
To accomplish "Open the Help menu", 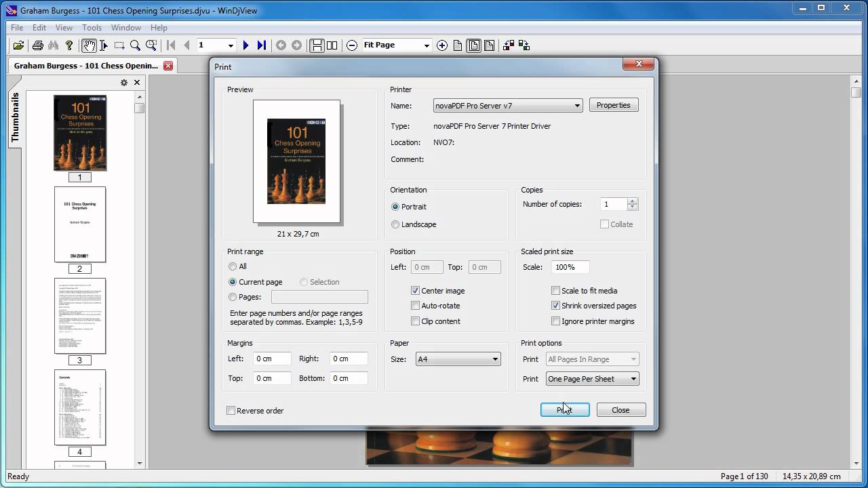I will (x=159, y=28).
